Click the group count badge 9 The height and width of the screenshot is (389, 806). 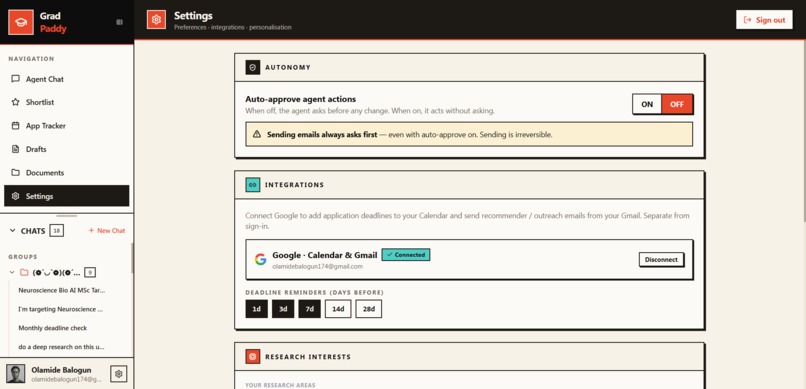[90, 272]
